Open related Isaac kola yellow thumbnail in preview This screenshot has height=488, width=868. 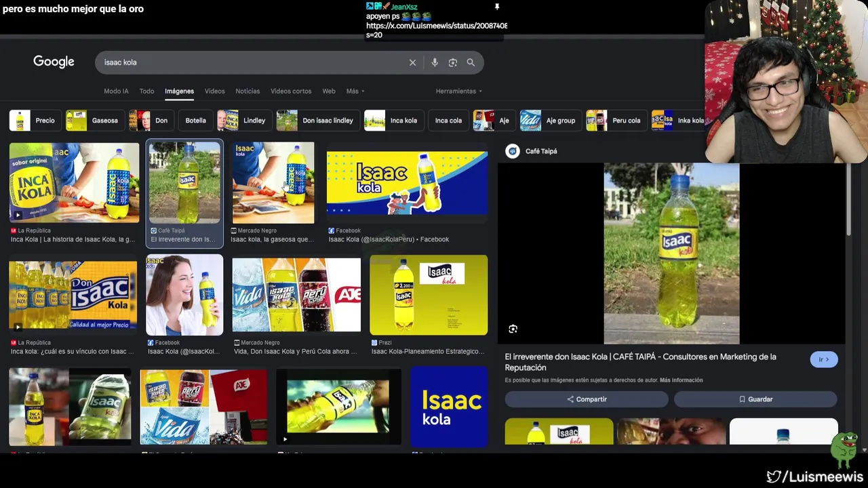[x=559, y=432]
